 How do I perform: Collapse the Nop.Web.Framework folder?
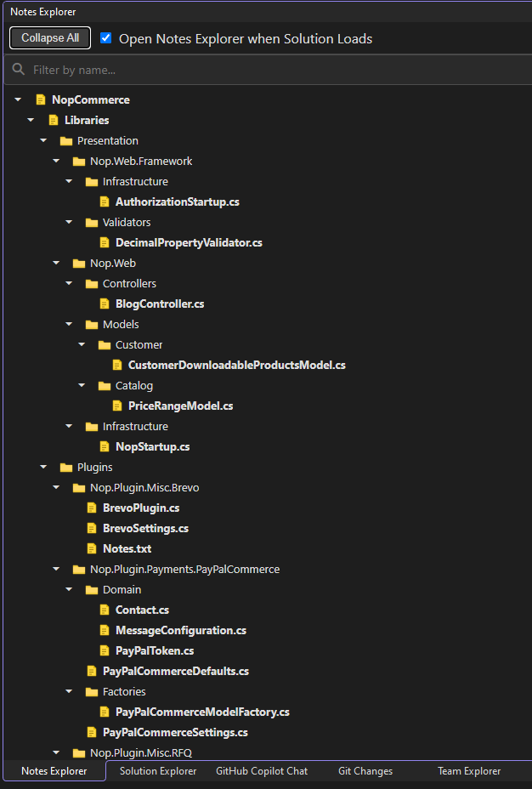pyautogui.click(x=56, y=161)
